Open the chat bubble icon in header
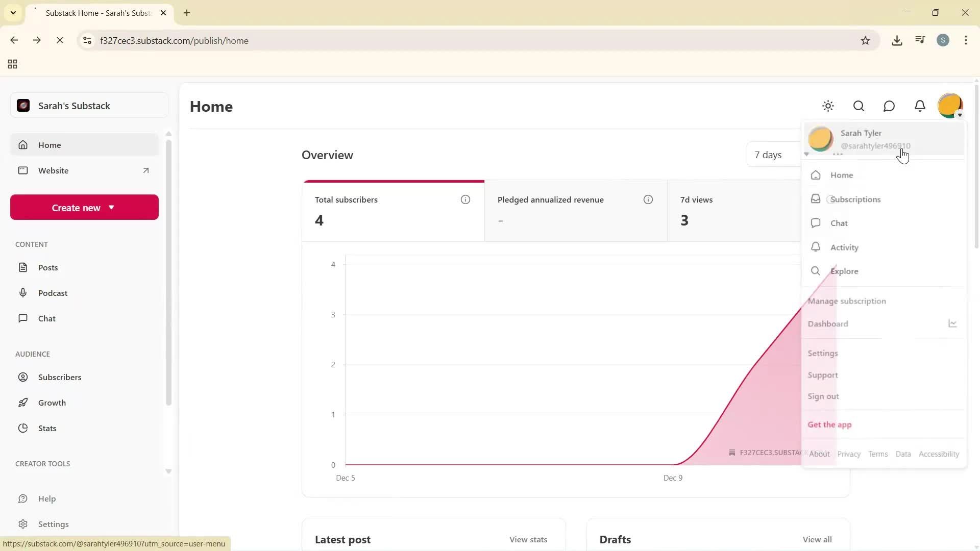 coord(889,106)
